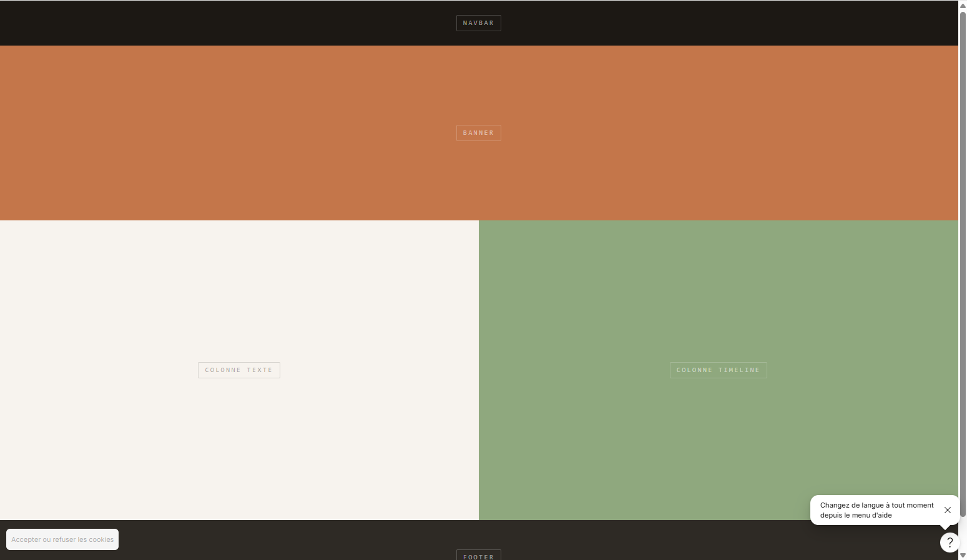The image size is (967, 560).
Task: Click the scrollbar up arrow
Action: 963,5
